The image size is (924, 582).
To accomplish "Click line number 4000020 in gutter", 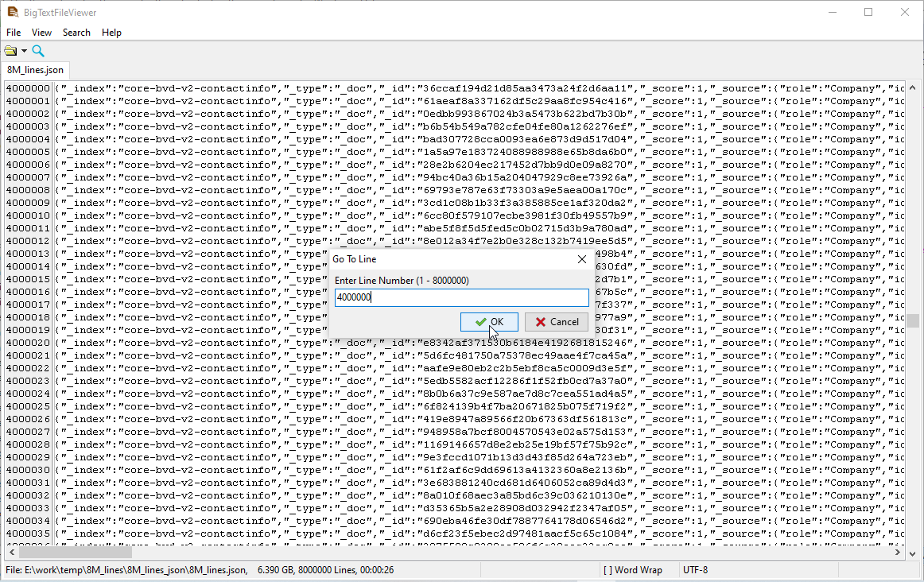I will [28, 343].
